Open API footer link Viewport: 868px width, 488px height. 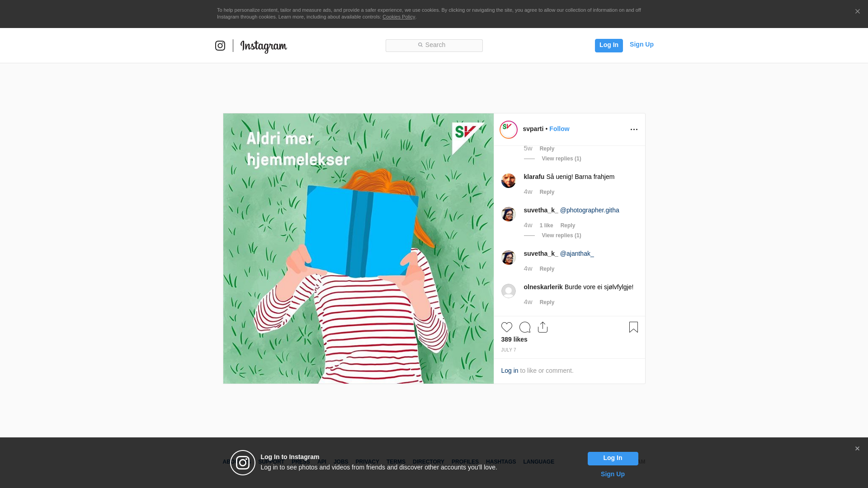pos(322,462)
